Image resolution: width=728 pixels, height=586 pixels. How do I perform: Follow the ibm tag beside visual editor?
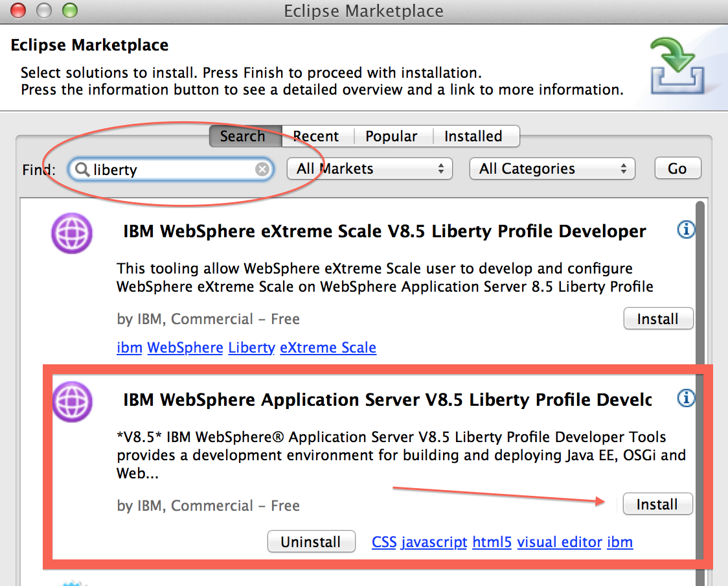pyautogui.click(x=620, y=543)
